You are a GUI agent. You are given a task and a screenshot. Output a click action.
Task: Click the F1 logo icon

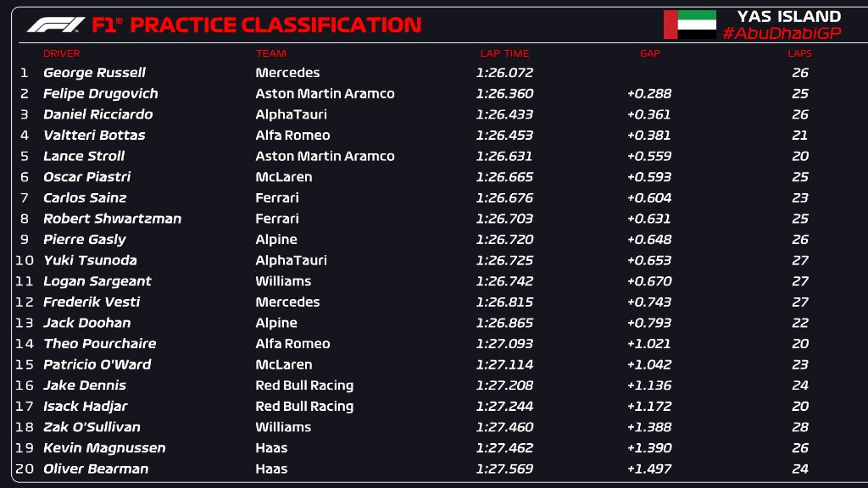pyautogui.click(x=55, y=25)
